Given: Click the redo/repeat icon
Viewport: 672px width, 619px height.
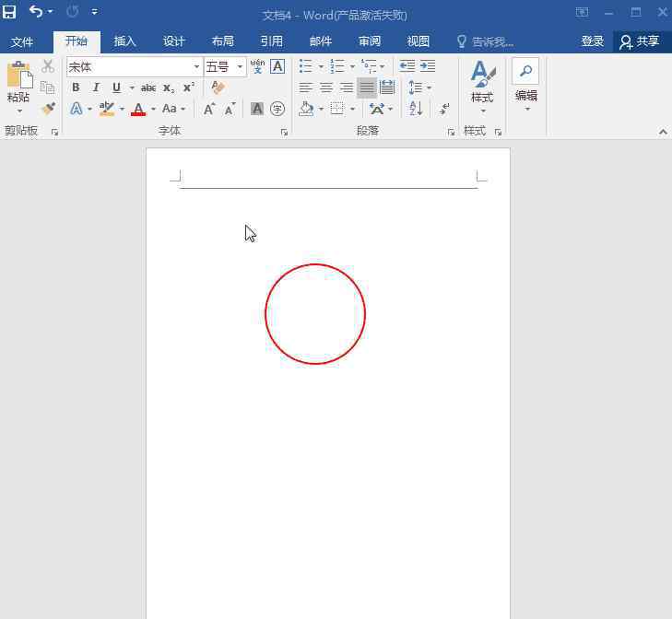Looking at the screenshot, I should point(73,12).
